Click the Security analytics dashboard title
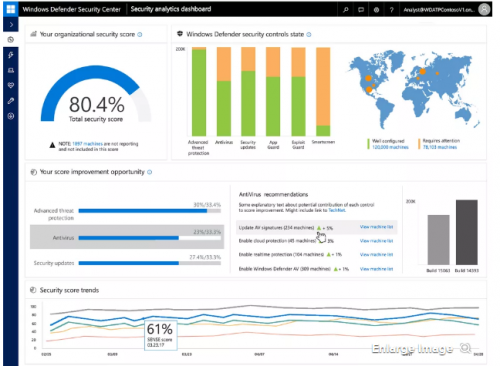 (171, 9)
